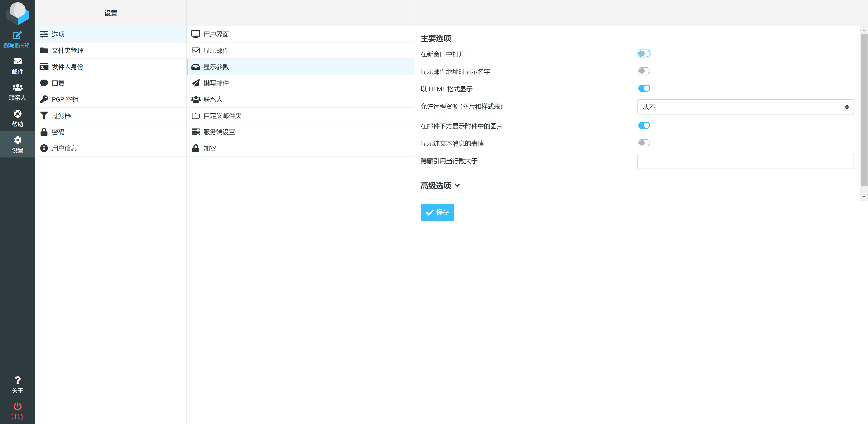Open the 邮件 envelope icon in sidebar

18,61
